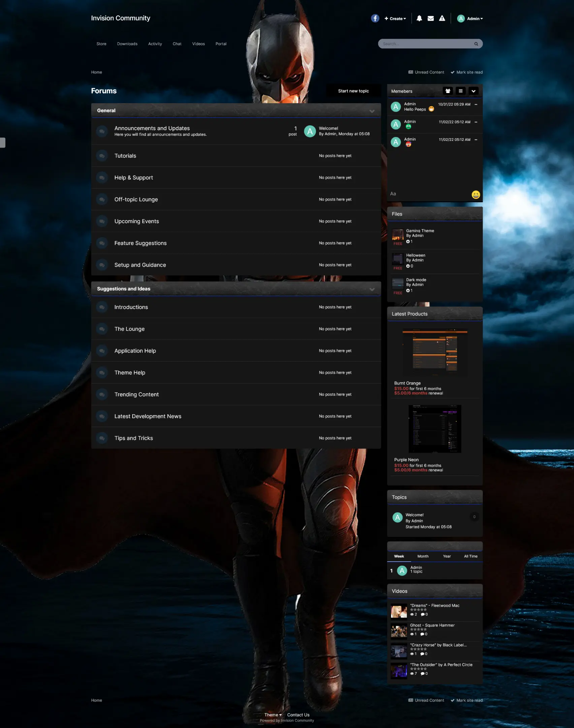Open the emoji picker in chatbox
The image size is (574, 728).
[476, 194]
